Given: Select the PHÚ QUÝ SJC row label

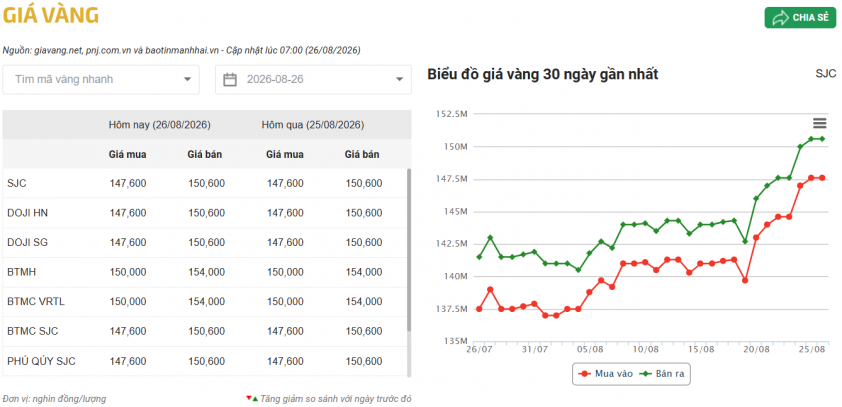Looking at the screenshot, I should 41,361.
